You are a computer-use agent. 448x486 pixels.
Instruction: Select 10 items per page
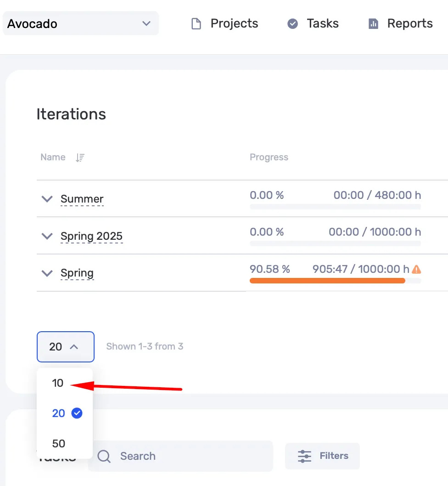pyautogui.click(x=58, y=383)
